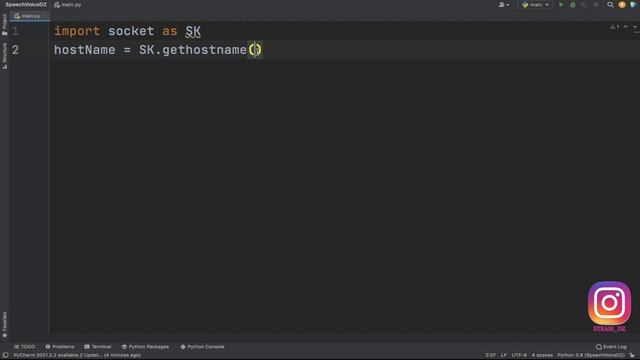Screen dimensions: 640x360
Task: Open the Structure tool window stripe
Action: point(4,56)
